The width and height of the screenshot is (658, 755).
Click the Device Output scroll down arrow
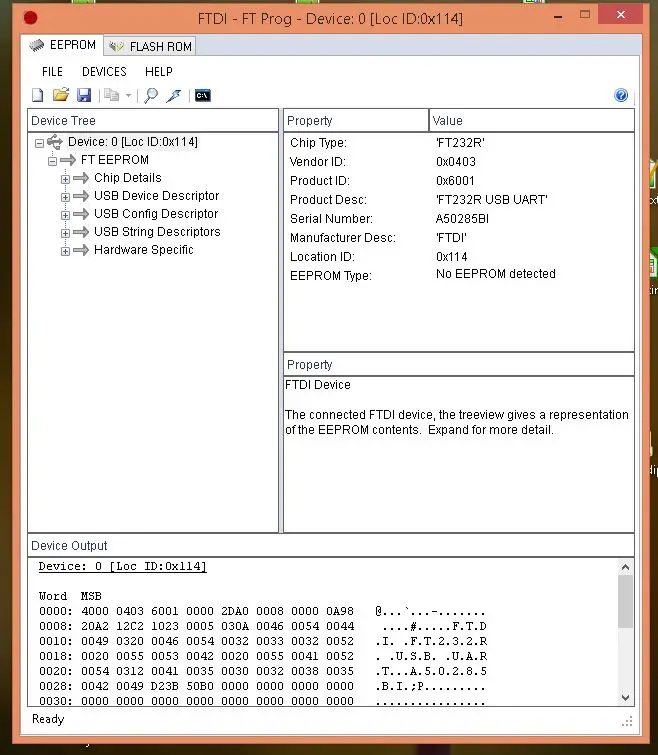click(625, 697)
